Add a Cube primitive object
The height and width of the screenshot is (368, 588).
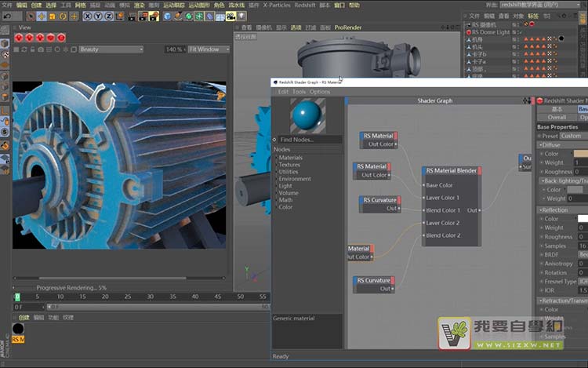(167, 16)
